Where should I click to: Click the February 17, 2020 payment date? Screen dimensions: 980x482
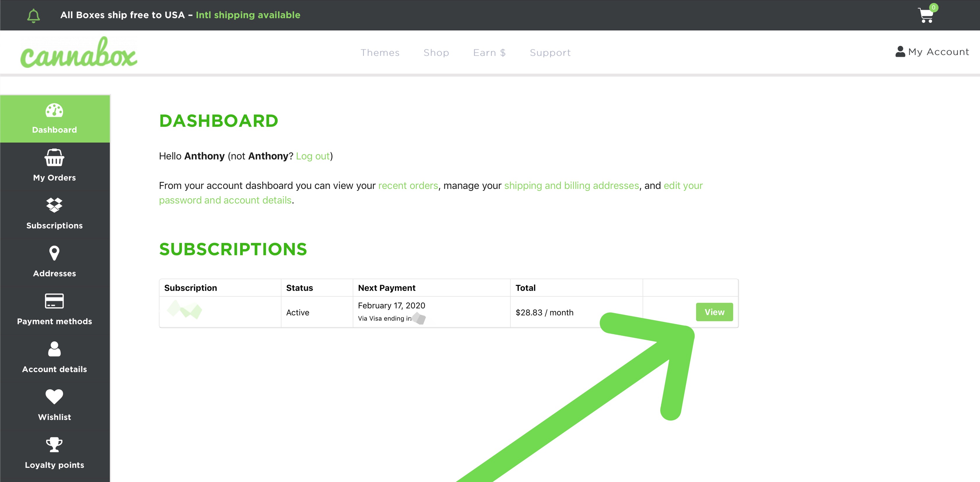pyautogui.click(x=391, y=306)
